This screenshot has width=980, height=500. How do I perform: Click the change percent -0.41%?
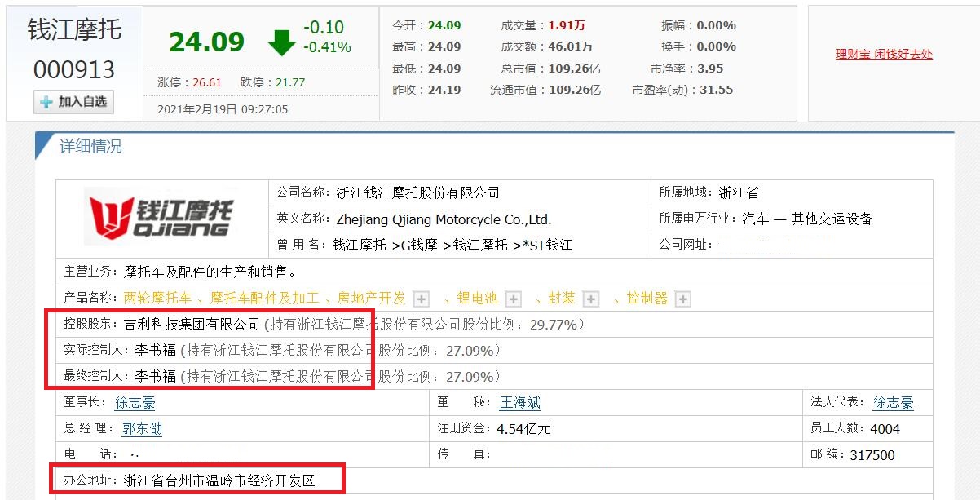[327, 47]
